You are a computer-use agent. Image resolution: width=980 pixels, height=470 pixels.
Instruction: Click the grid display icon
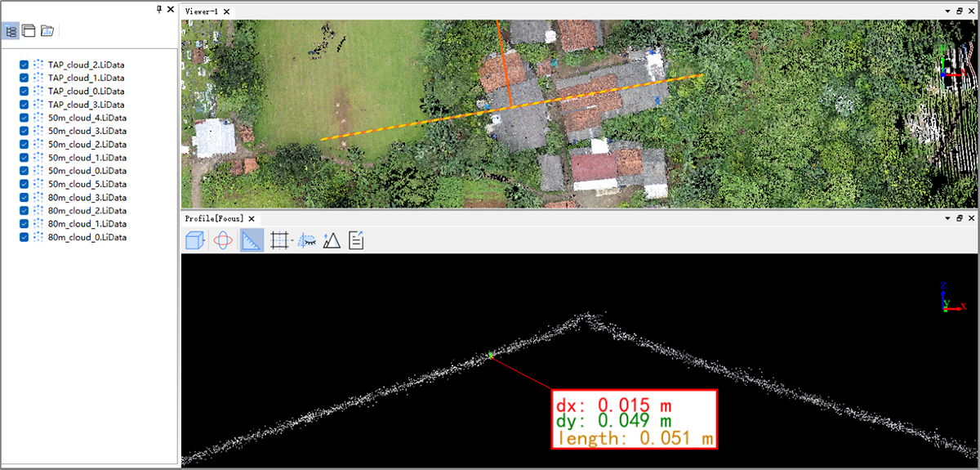pyautogui.click(x=279, y=241)
